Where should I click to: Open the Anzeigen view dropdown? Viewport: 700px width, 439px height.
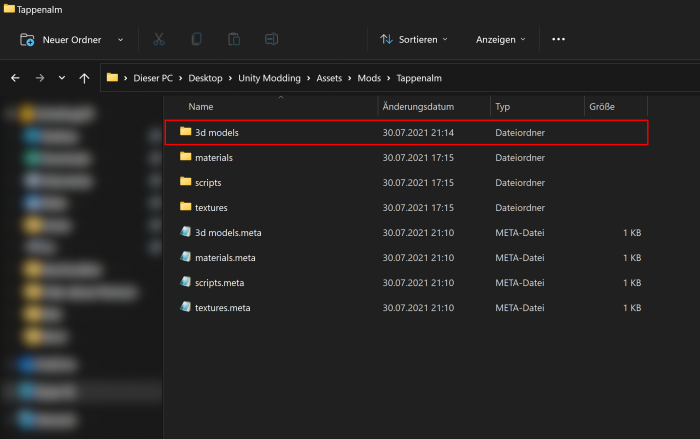(x=500, y=39)
